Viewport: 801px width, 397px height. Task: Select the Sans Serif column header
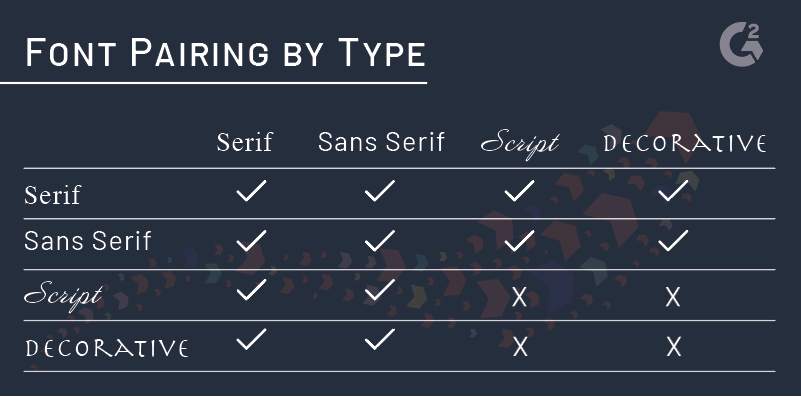(x=381, y=142)
